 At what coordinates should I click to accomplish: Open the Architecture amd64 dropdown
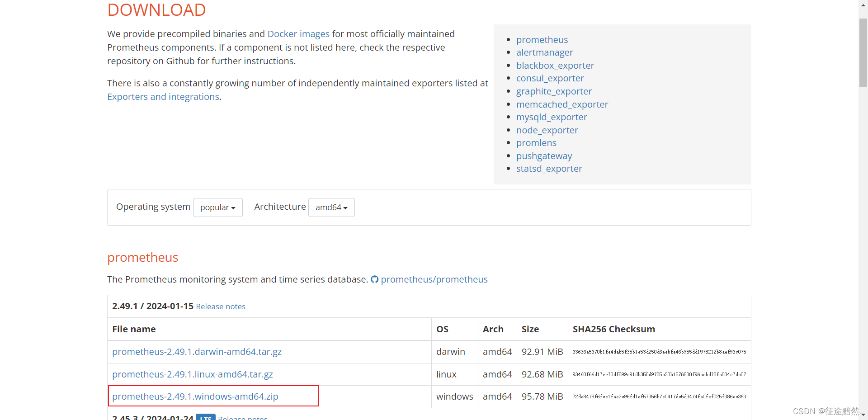click(331, 208)
